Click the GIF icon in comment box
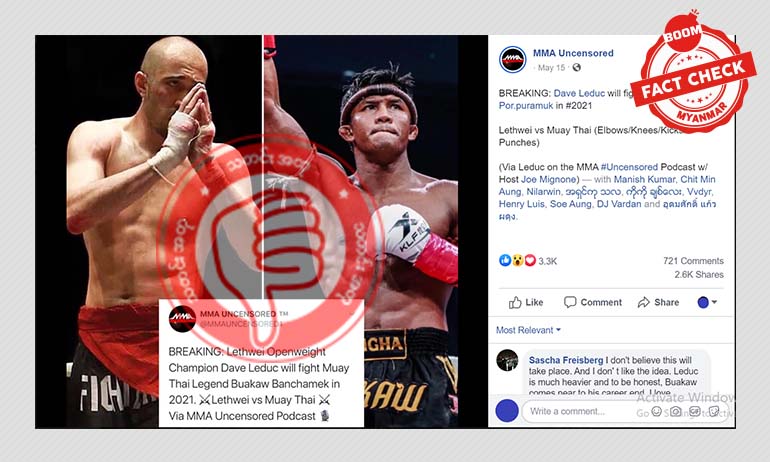 (x=695, y=411)
